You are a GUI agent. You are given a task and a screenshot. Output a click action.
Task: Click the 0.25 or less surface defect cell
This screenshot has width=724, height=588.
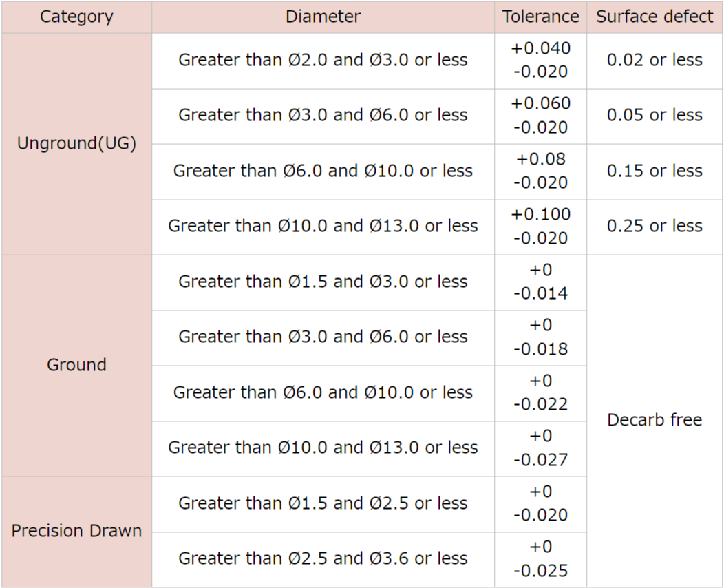click(x=654, y=227)
